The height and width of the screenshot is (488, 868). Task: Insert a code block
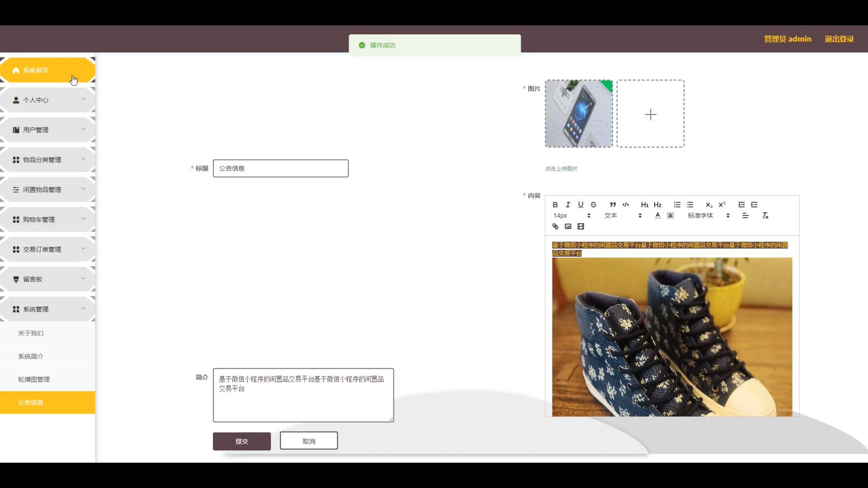[626, 205]
